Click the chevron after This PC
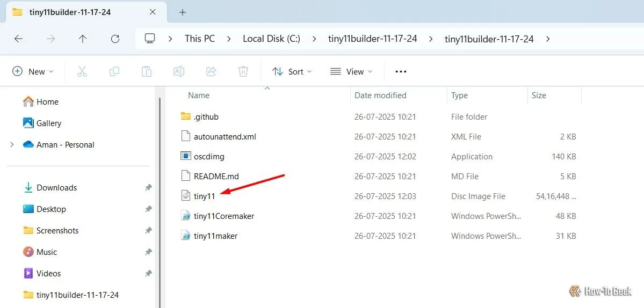644x308 pixels. click(229, 39)
